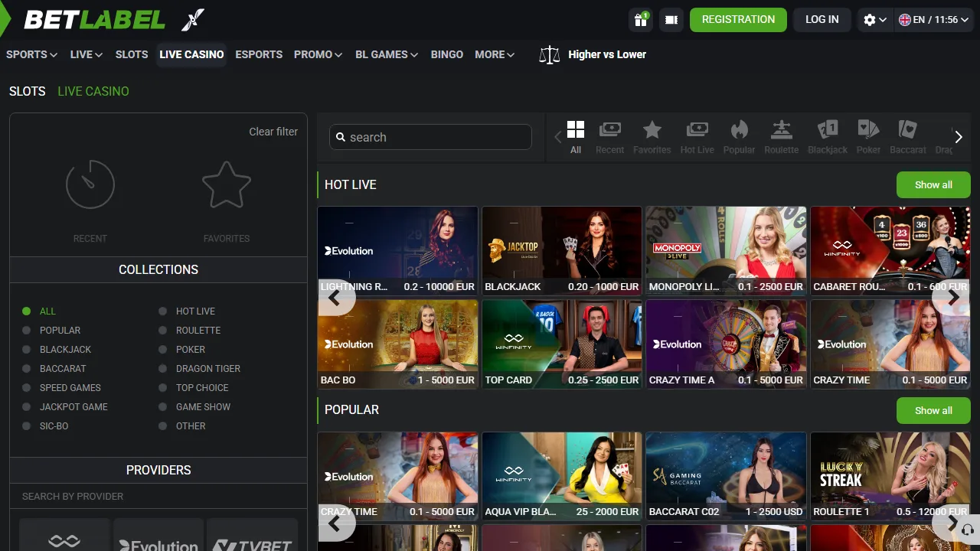
Task: Expand the BL GAMES dropdown menu
Action: click(387, 54)
